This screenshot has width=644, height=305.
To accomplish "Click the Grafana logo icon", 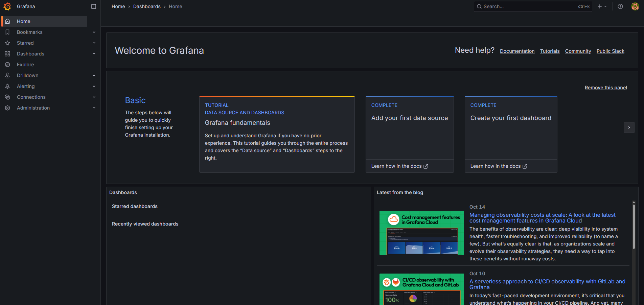I will (x=7, y=6).
